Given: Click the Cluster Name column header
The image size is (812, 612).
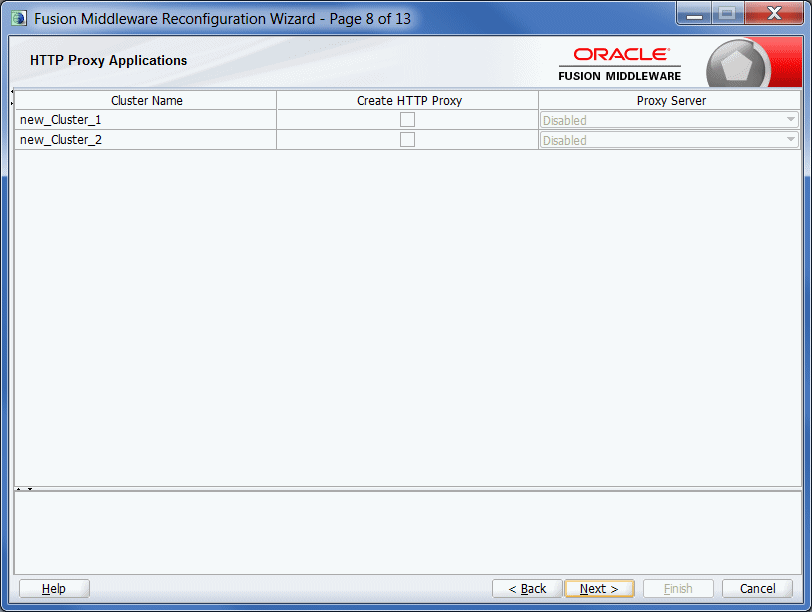Looking at the screenshot, I should 146,100.
